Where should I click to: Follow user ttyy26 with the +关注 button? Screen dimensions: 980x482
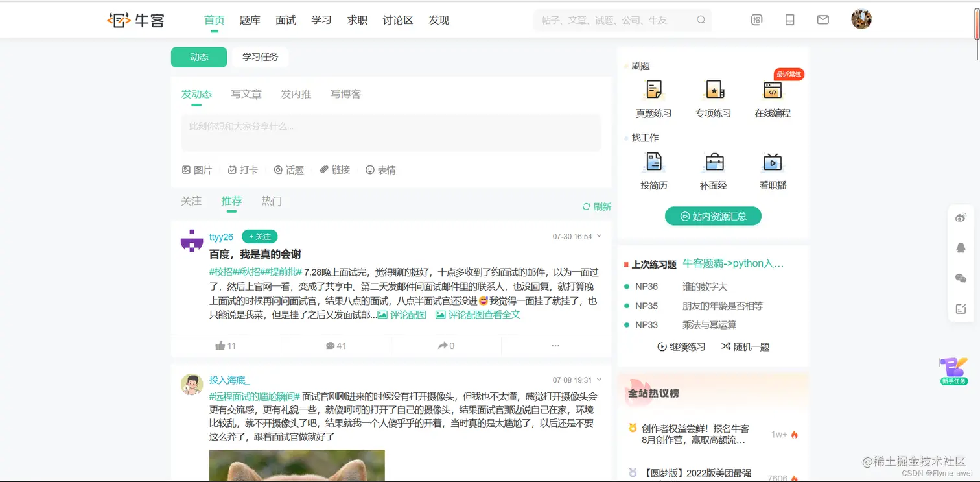click(260, 236)
